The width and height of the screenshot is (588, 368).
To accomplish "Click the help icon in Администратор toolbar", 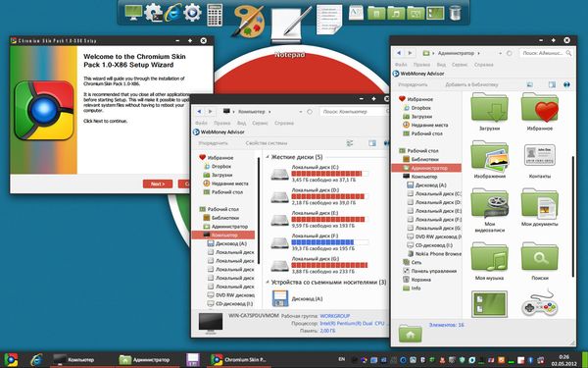I will (566, 84).
